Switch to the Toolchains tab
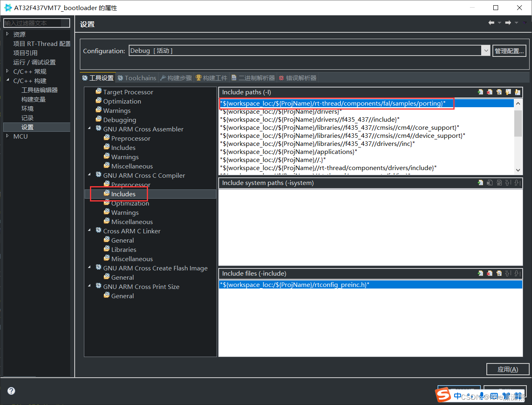 [137, 78]
